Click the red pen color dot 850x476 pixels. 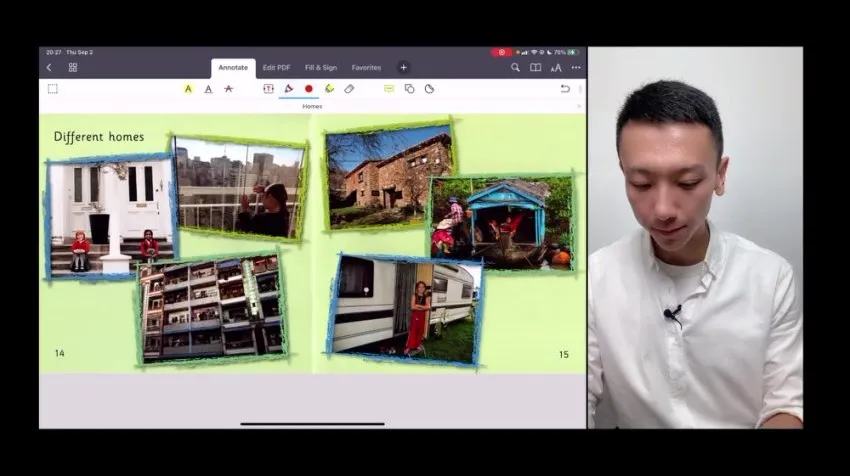pyautogui.click(x=309, y=89)
